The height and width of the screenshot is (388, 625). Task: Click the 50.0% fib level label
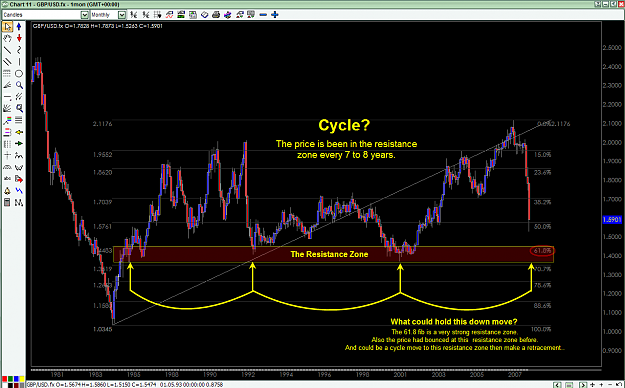542,226
